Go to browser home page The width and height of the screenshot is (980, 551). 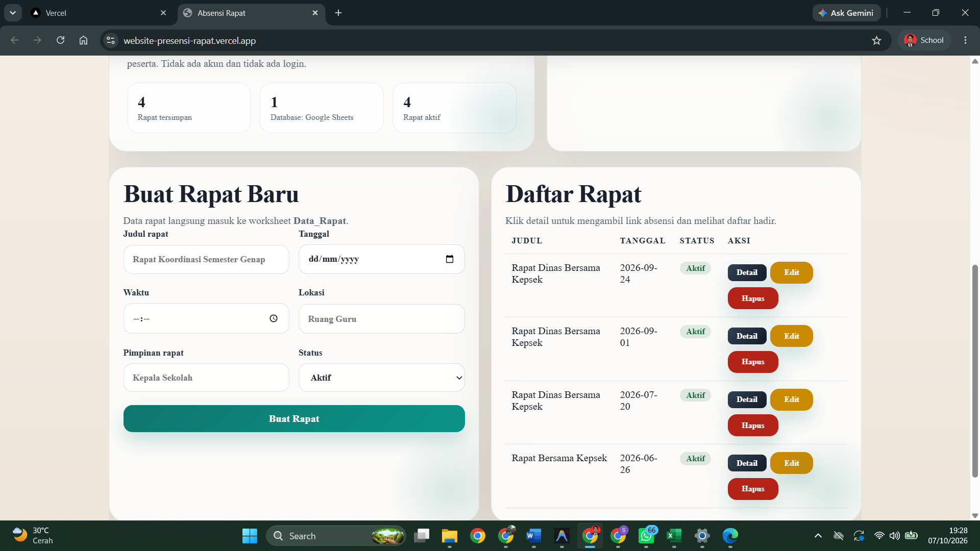83,40
